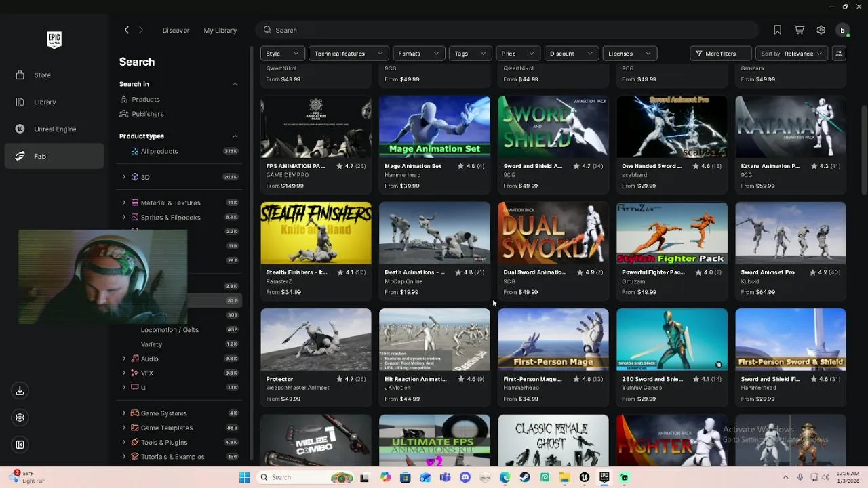Select the Game Templates category
This screenshot has width=868, height=488.
pyautogui.click(x=166, y=428)
